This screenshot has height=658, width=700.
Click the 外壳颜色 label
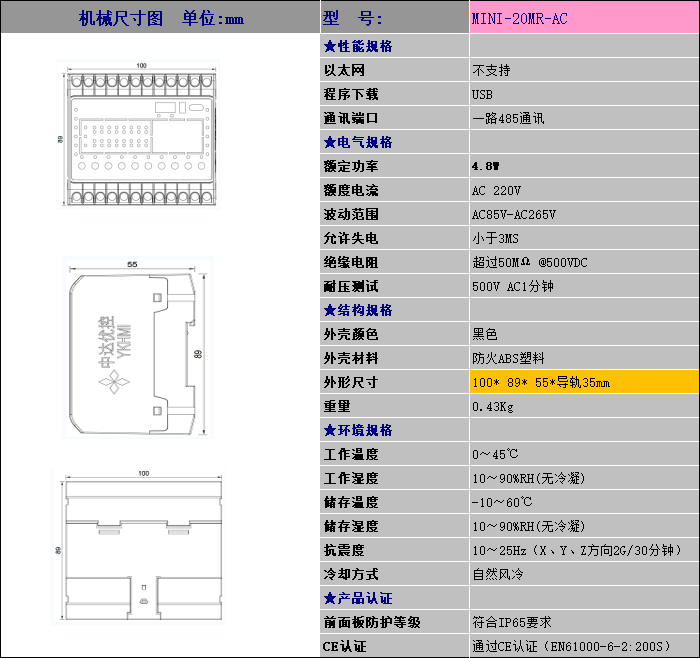(351, 334)
